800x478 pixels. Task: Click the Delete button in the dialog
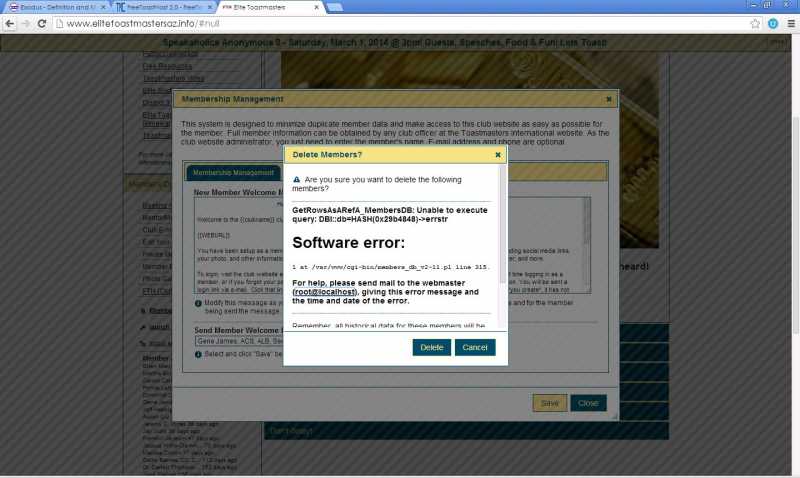pyautogui.click(x=431, y=347)
